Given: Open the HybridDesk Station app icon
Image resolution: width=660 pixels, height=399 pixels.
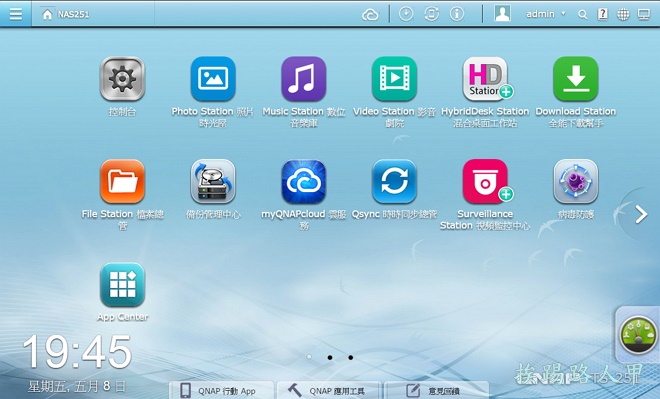Looking at the screenshot, I should tap(485, 79).
